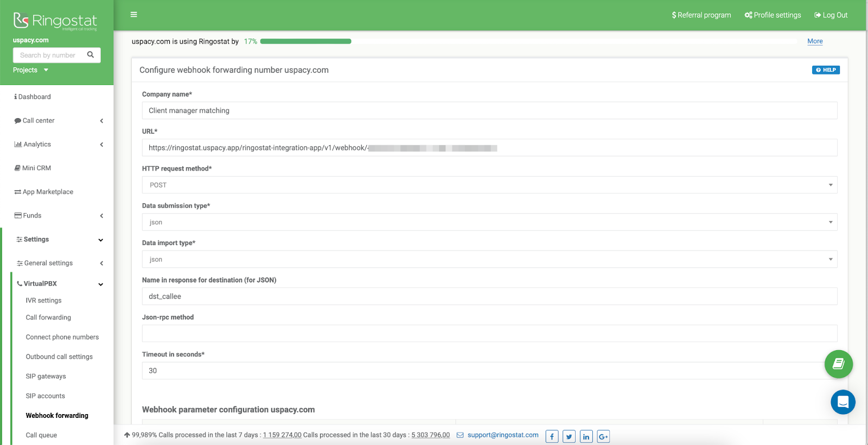
Task: Expand General settings submenu
Action: tap(61, 263)
